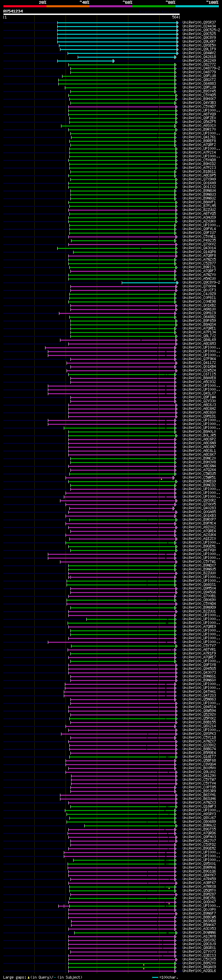This screenshot has width=222, height=980.
Task: Select label UniRef100_B9GEM1
Action: click(x=199, y=546)
